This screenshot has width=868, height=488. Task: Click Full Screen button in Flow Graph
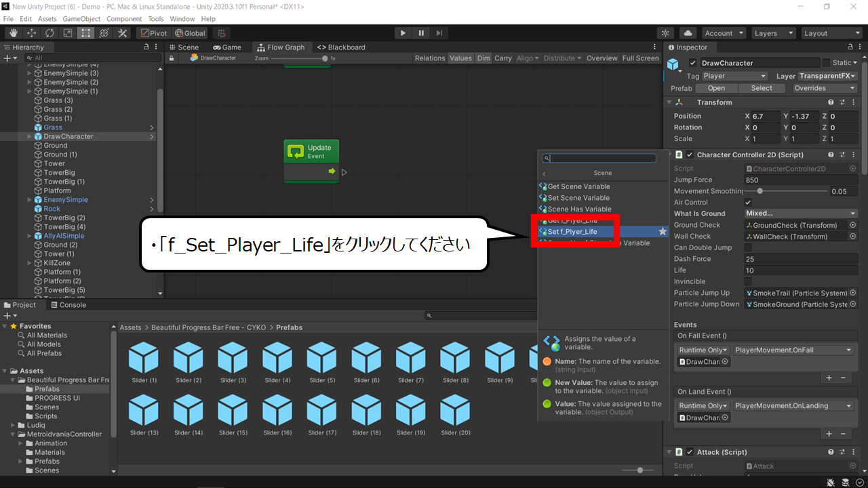[x=641, y=58]
